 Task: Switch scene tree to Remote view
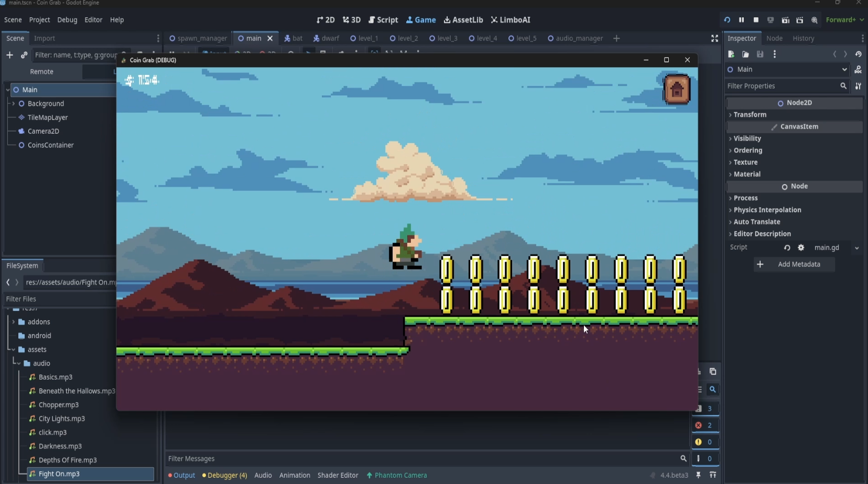(x=42, y=72)
